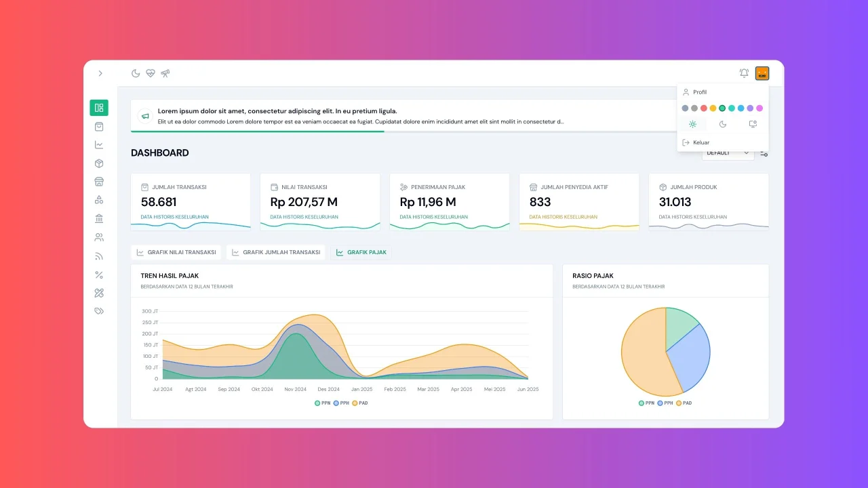Switch to Grafik Nilai Transaksi tab
The image size is (868, 488).
pos(176,252)
